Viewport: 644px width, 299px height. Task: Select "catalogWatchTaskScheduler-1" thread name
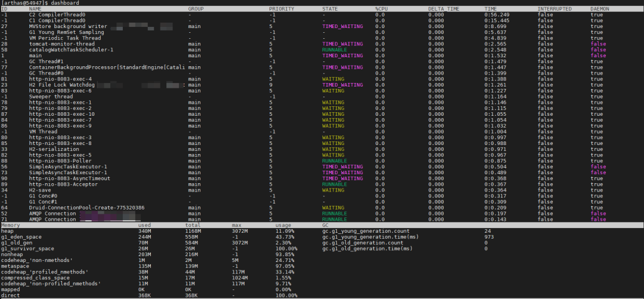pos(71,50)
